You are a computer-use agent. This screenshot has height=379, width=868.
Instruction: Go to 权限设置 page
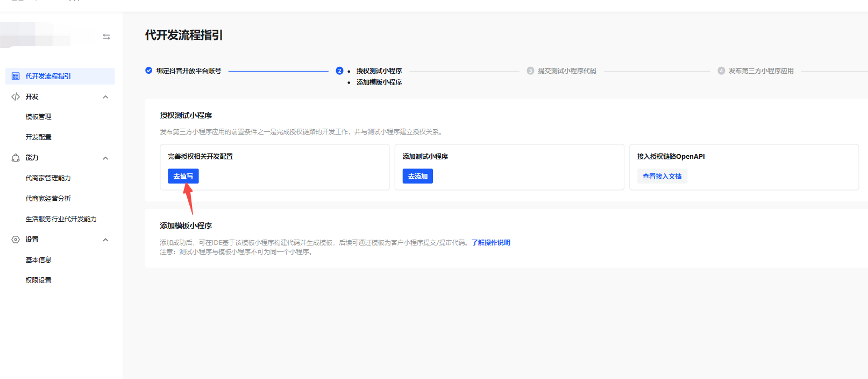point(39,280)
